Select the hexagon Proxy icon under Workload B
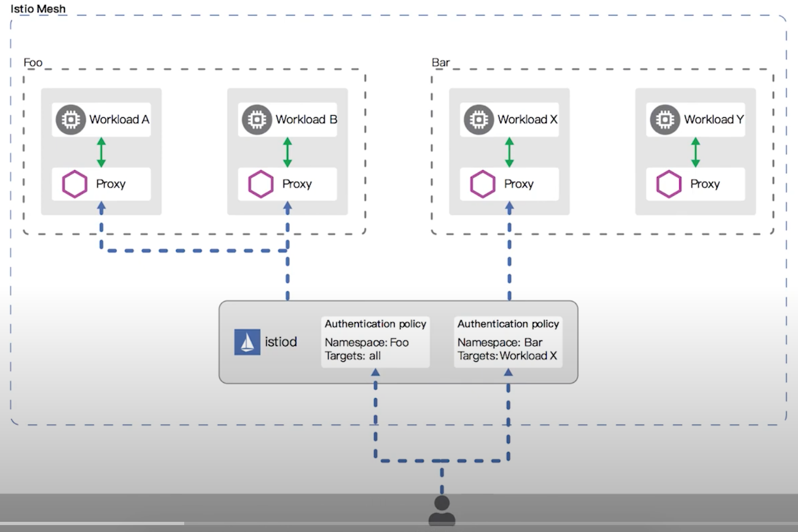This screenshot has height=532, width=798. pyautogui.click(x=261, y=184)
